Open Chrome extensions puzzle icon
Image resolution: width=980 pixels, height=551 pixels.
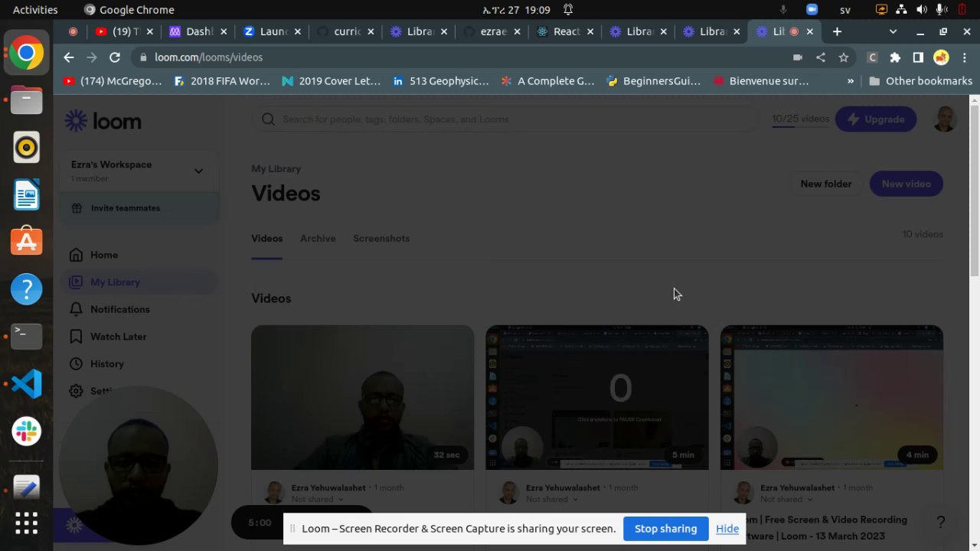[895, 57]
